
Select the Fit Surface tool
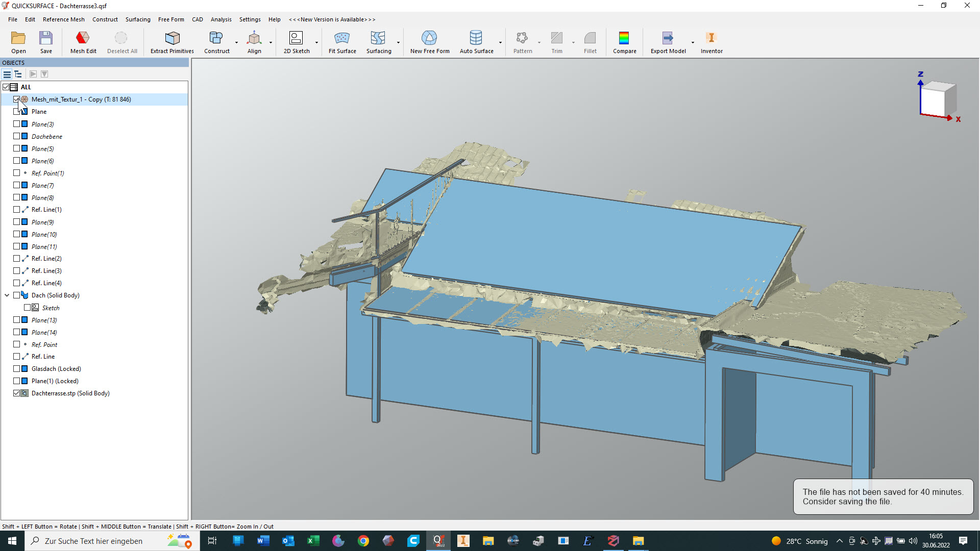point(342,42)
